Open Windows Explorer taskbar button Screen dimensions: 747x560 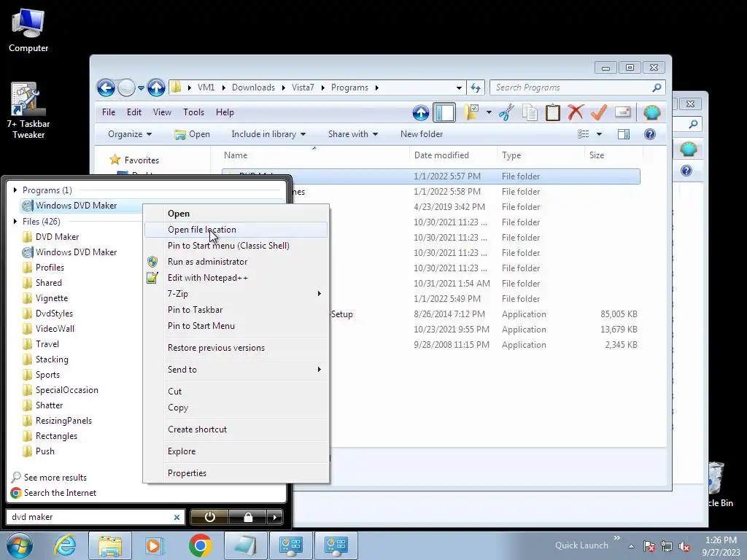[x=109, y=545]
